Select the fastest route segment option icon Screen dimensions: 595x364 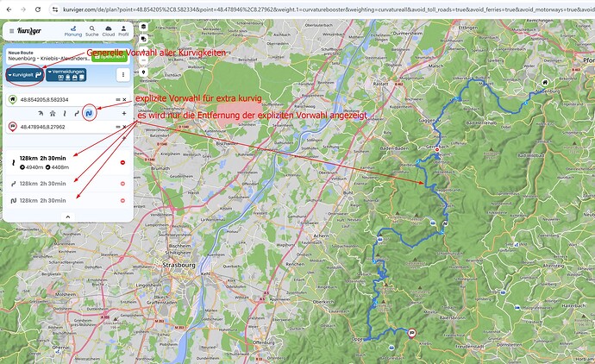(x=41, y=113)
